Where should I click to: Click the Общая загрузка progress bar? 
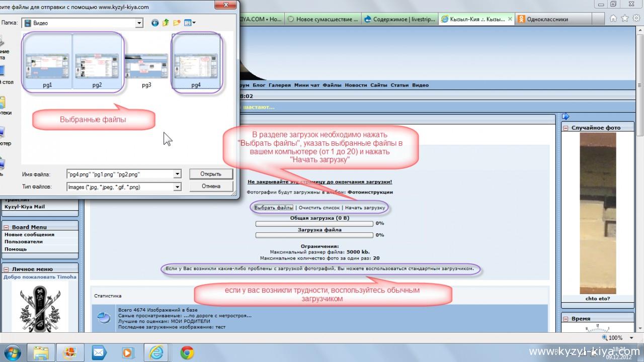click(314, 223)
